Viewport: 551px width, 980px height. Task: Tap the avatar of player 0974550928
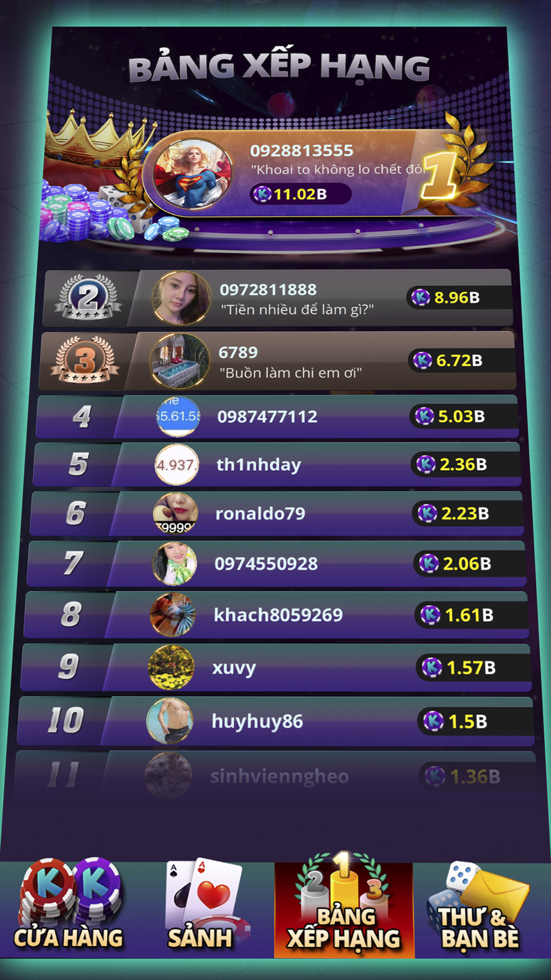click(x=175, y=564)
